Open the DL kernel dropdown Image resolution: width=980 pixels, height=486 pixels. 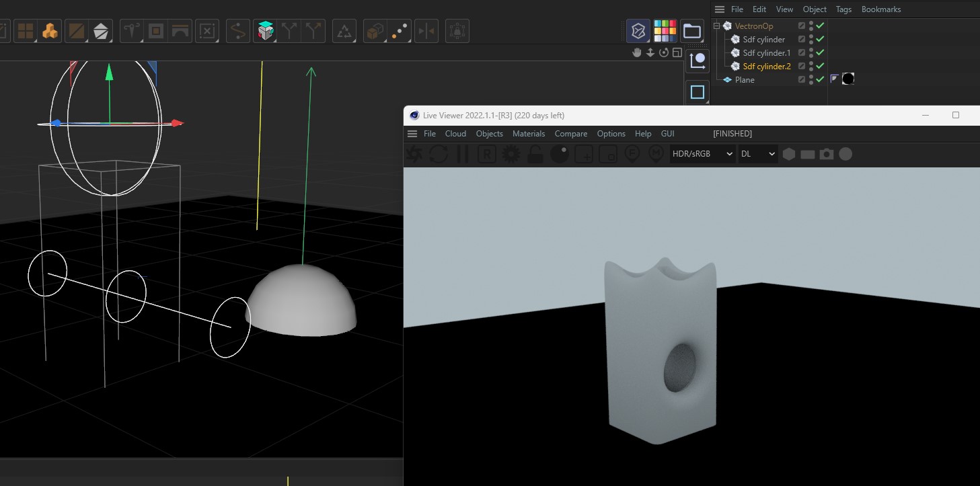(757, 154)
